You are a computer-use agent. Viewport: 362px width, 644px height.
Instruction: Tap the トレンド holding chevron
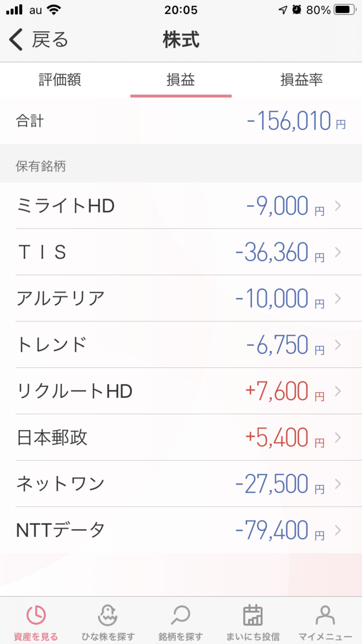coord(337,345)
